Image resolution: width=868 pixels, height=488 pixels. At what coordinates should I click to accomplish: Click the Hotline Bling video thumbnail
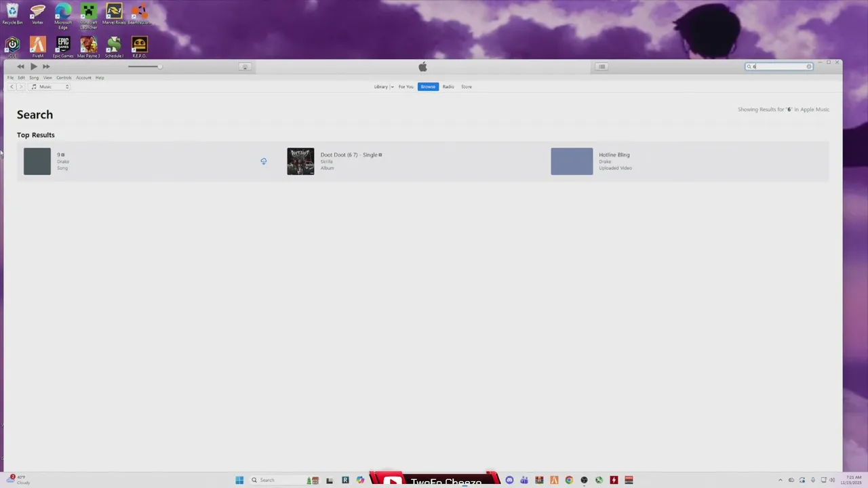point(572,161)
